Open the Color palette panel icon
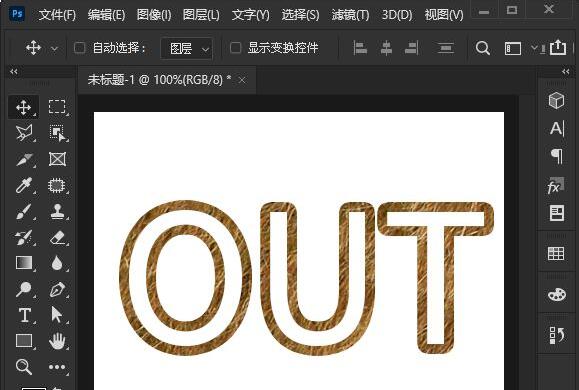The width and height of the screenshot is (579, 390). pyautogui.click(x=556, y=294)
